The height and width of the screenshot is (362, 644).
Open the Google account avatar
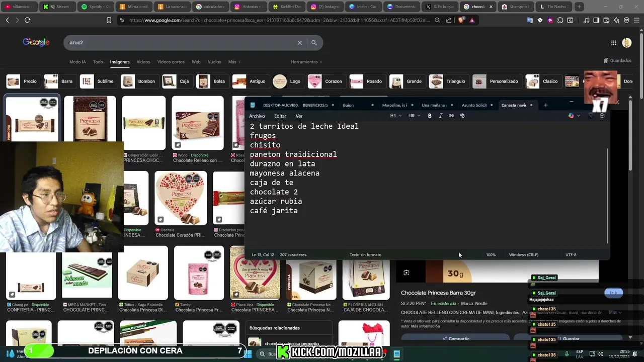coord(627,43)
